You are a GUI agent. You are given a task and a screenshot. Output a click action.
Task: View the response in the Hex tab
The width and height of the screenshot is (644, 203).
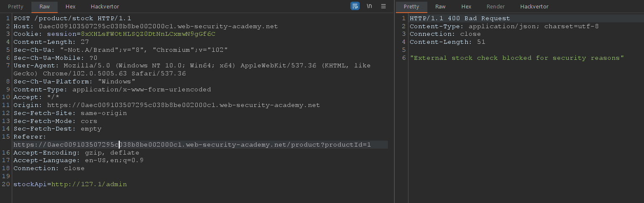tap(466, 7)
